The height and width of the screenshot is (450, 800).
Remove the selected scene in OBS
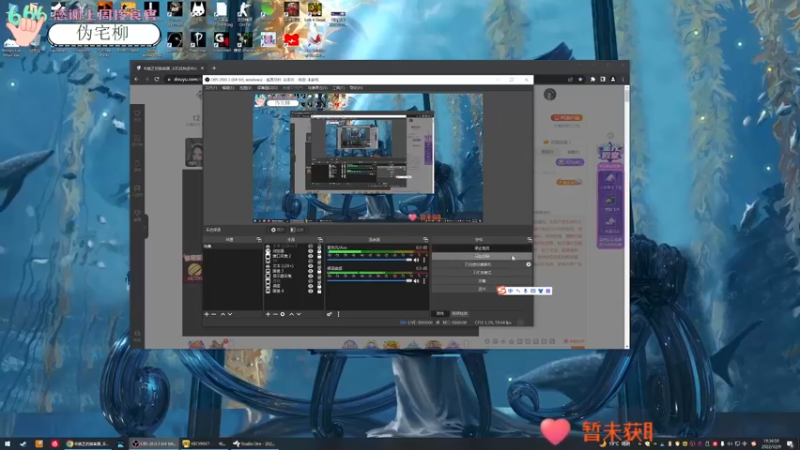(214, 314)
